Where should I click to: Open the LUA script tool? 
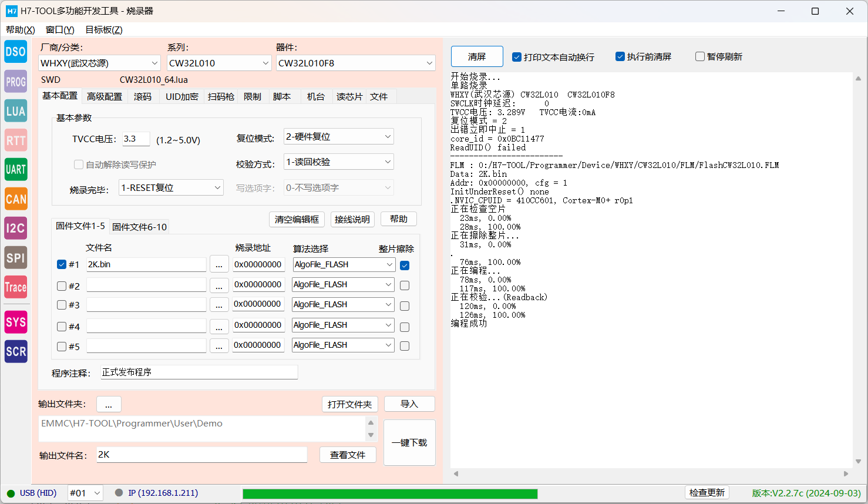pyautogui.click(x=16, y=111)
